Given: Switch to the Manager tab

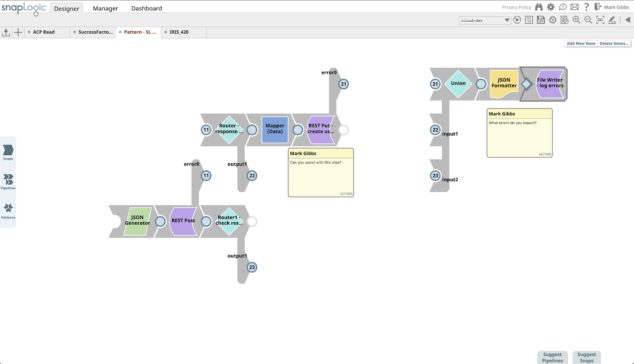Looking at the screenshot, I should click(105, 8).
